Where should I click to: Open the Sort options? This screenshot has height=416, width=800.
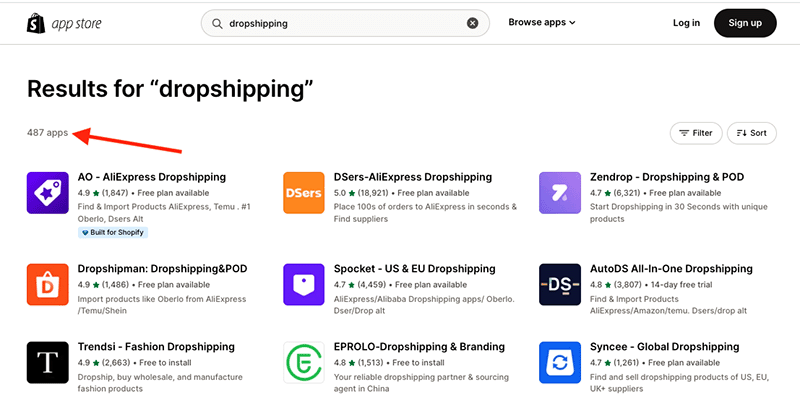point(752,133)
